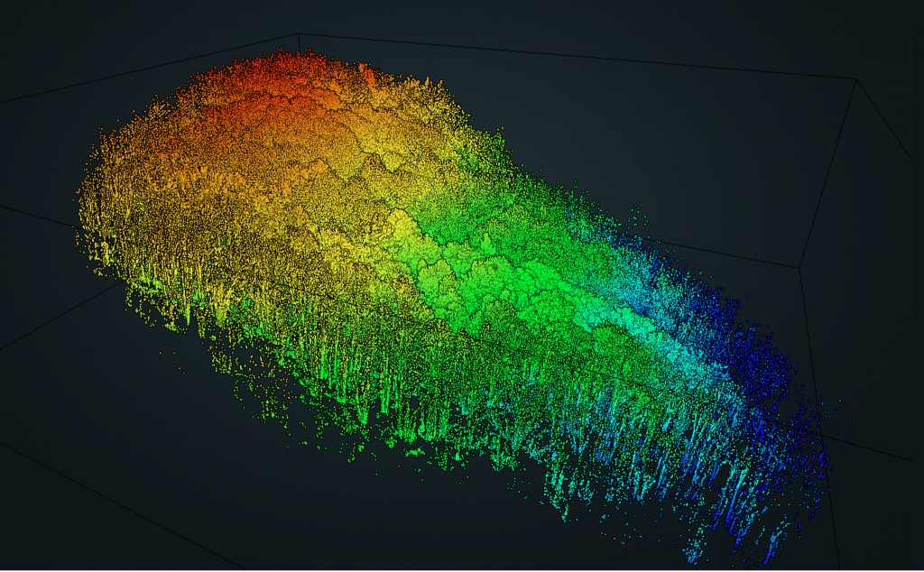Click the right vertical edge of bounding box
The height and width of the screenshot is (572, 924).
(828, 171)
